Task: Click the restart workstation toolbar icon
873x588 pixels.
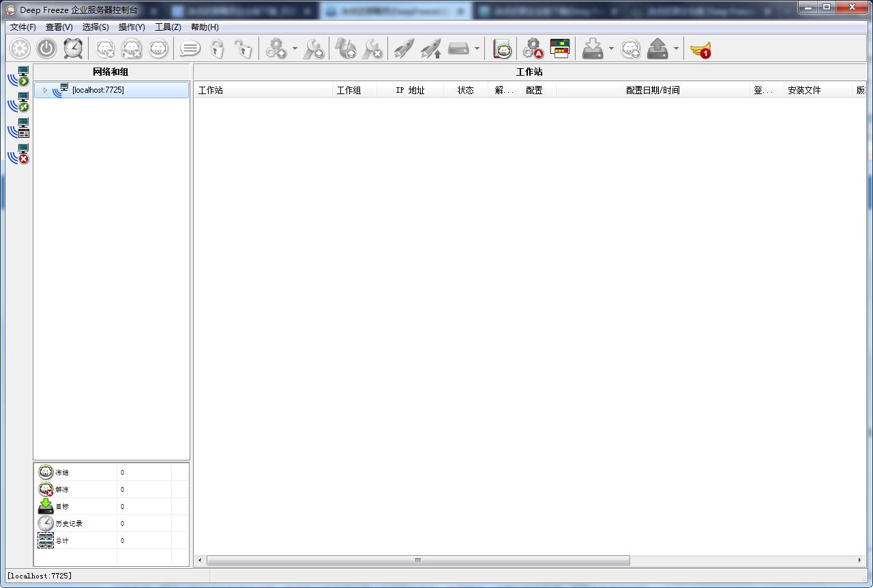Action: coord(20,48)
